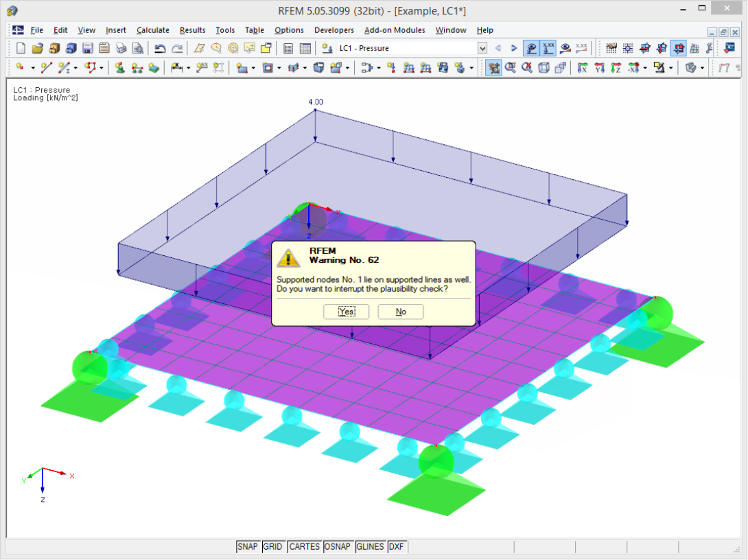Open the table view icon in top toolbar

coord(305,48)
